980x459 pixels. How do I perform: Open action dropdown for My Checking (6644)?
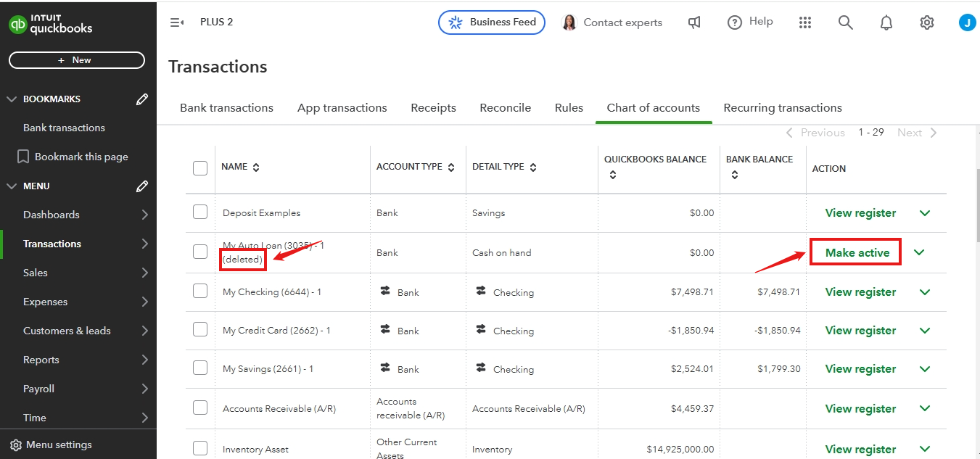coord(925,292)
